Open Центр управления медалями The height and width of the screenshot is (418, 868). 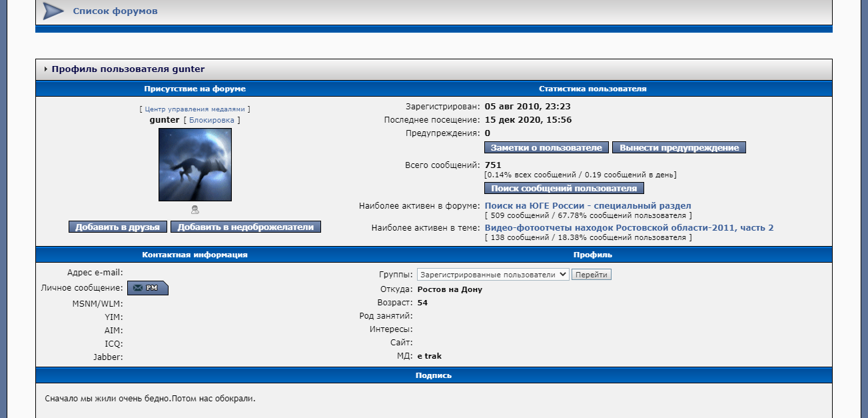(x=195, y=109)
